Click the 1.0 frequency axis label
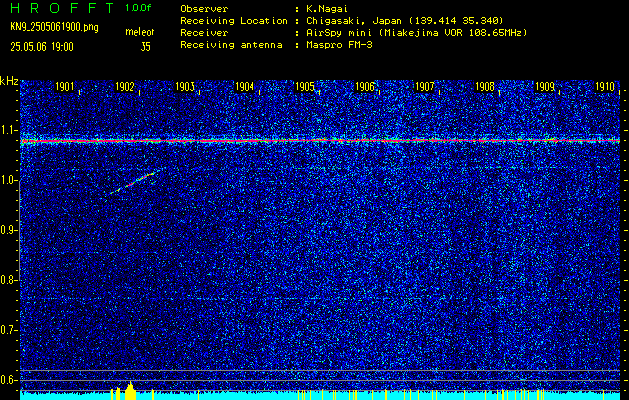This screenshot has height=400, width=629. [x=8, y=180]
